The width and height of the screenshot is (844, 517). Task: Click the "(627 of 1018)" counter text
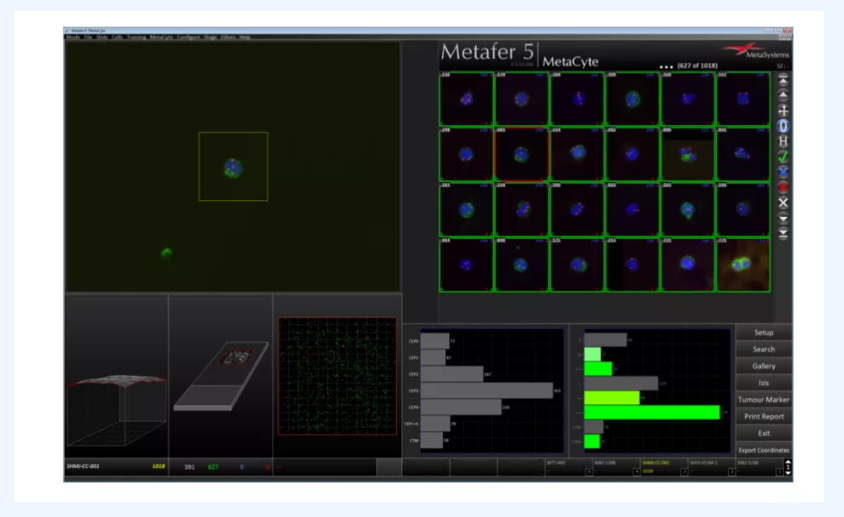pos(697,66)
